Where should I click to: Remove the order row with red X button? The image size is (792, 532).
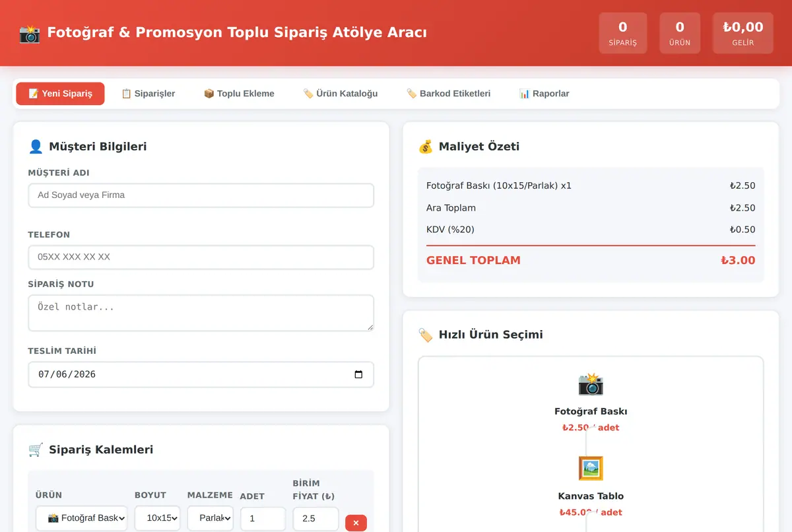[x=356, y=523]
